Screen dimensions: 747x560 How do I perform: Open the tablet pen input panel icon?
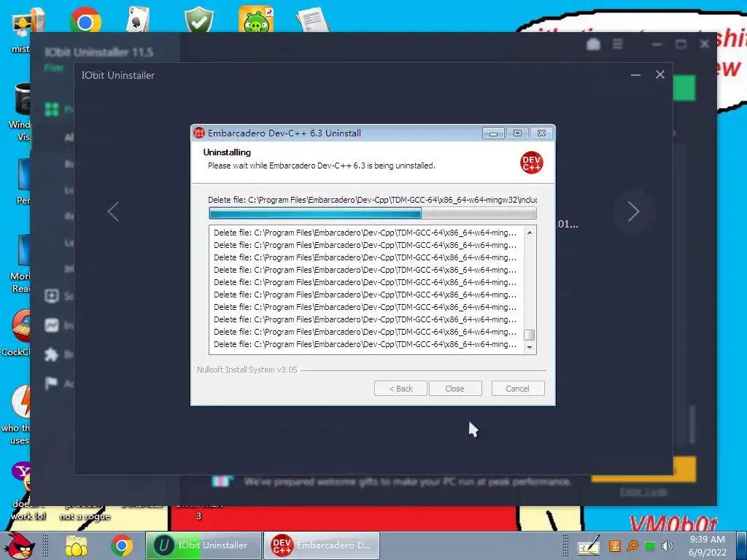[589, 545]
